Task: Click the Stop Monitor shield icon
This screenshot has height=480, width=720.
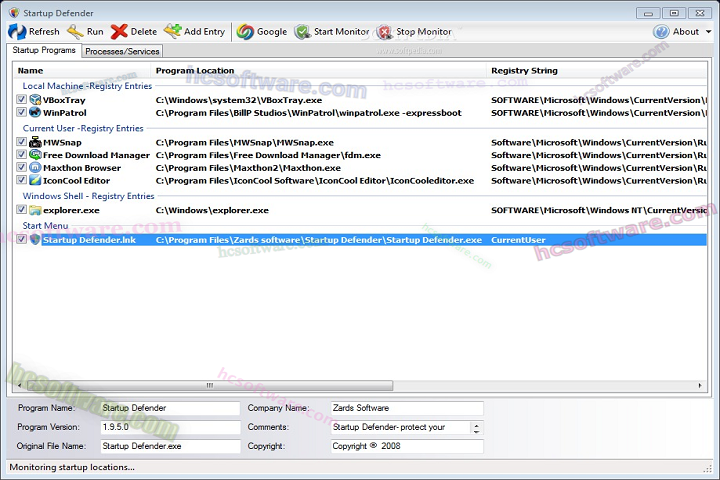Action: (384, 32)
